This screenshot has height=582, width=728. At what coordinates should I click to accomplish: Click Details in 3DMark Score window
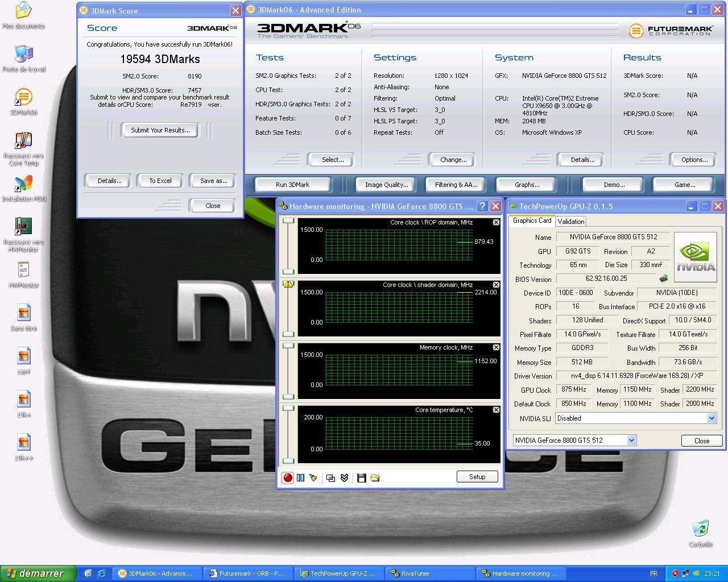click(109, 181)
